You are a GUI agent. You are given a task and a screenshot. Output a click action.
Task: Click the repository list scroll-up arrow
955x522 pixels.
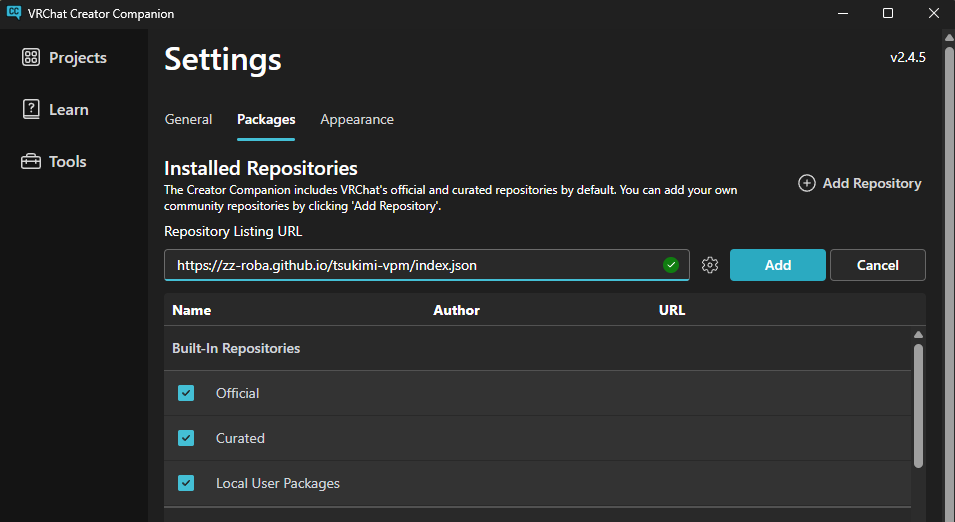[918, 334]
